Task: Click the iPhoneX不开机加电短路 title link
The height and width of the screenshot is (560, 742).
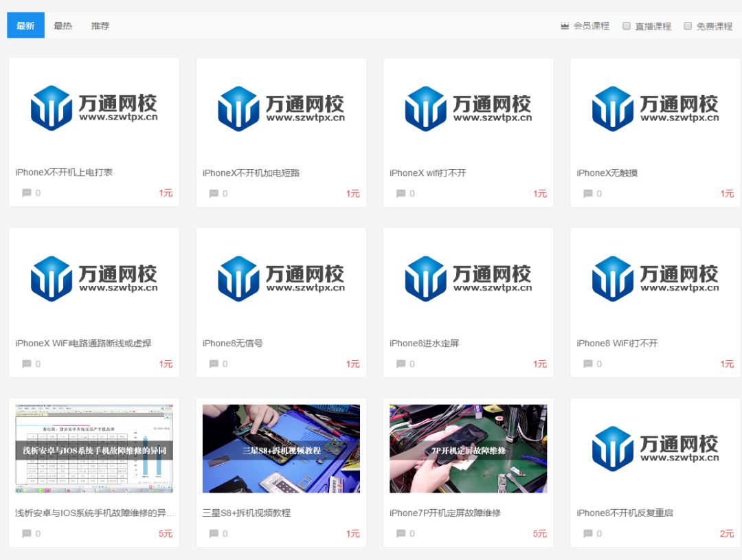Action: pyautogui.click(x=251, y=172)
